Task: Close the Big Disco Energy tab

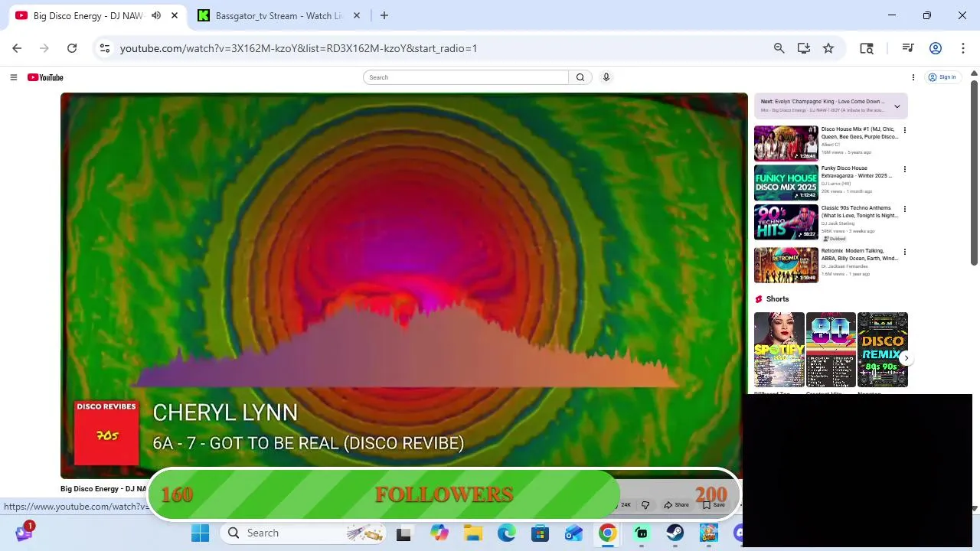Action: click(x=175, y=15)
